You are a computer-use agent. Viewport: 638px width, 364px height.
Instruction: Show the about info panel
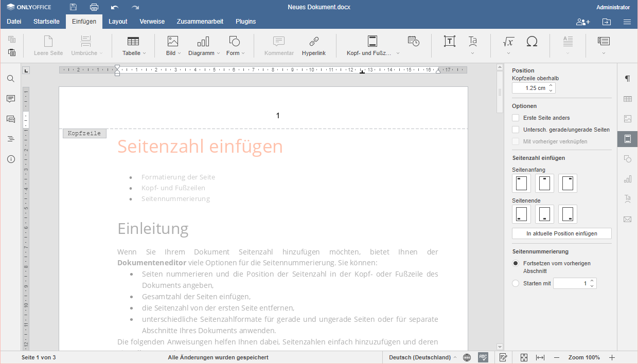[x=11, y=159]
